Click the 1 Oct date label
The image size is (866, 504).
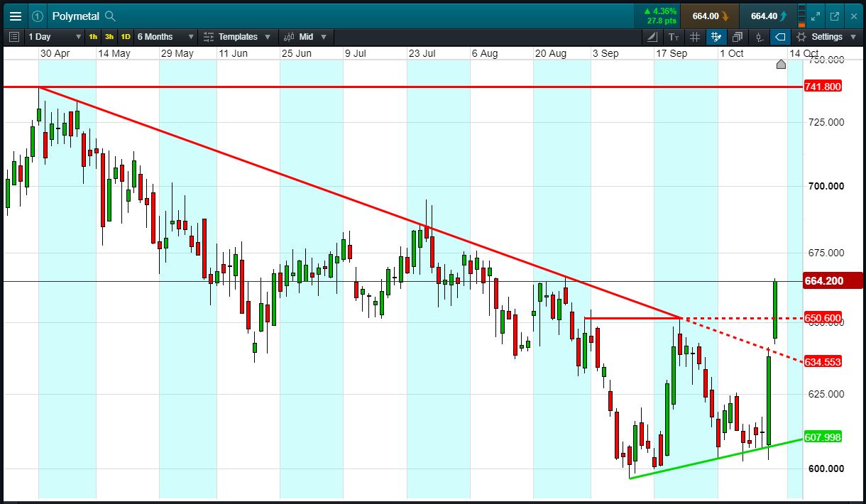click(731, 53)
